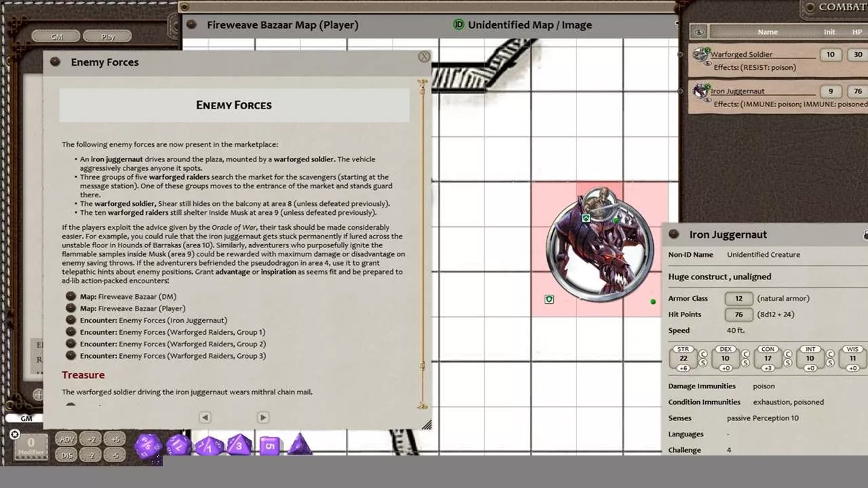The width and height of the screenshot is (868, 488).
Task: Toggle Warforged Soldier visibility eye
Action: coord(708,63)
